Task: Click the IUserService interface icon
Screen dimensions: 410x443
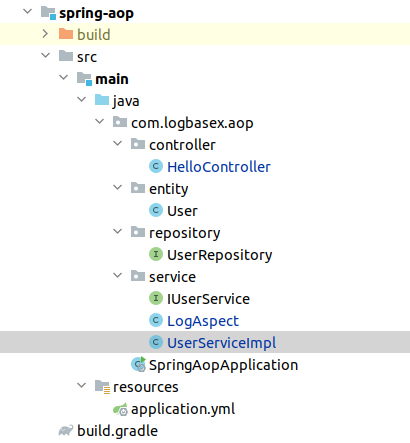Action: [x=156, y=298]
